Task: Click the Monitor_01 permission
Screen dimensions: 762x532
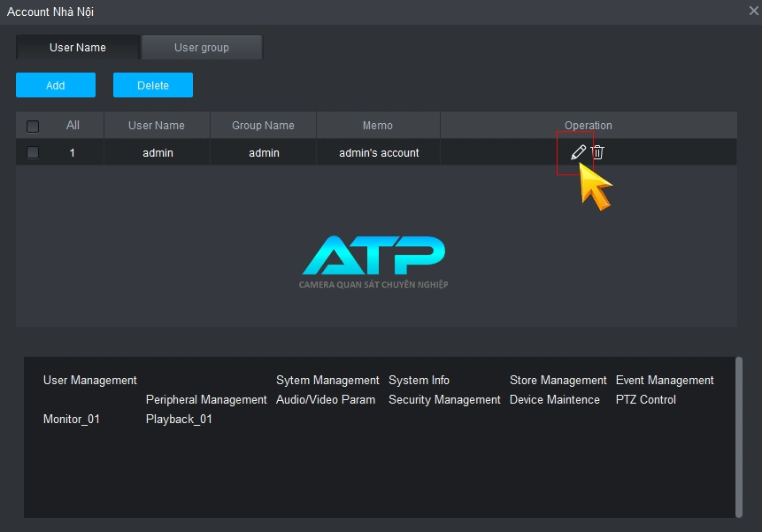Action: 72,419
